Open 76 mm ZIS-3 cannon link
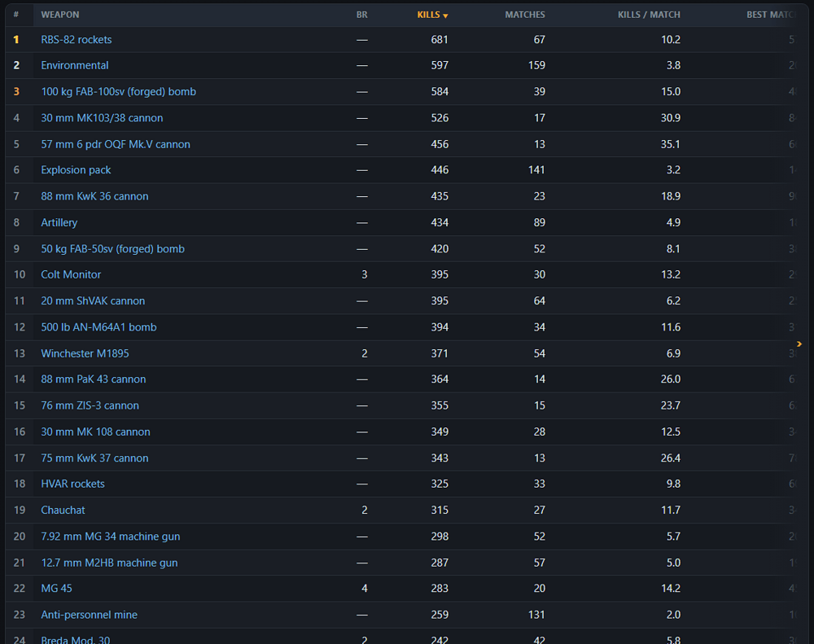The height and width of the screenshot is (644, 814). 90,405
